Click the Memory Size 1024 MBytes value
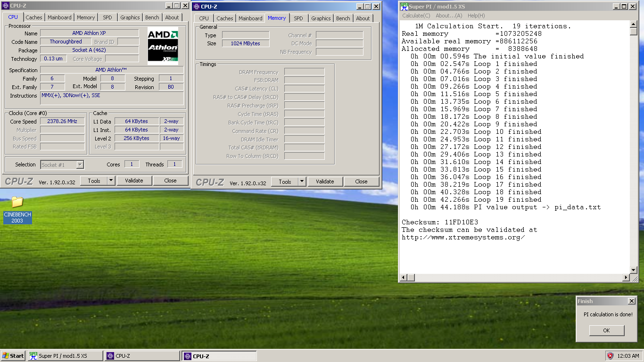Viewport: 644px width, 362px height. pos(246,43)
